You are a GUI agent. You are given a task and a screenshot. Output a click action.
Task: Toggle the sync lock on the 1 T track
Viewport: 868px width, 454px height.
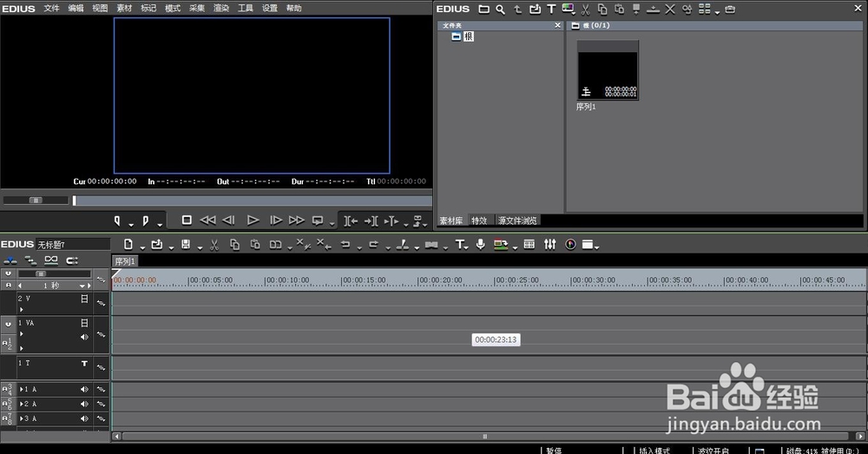point(101,367)
